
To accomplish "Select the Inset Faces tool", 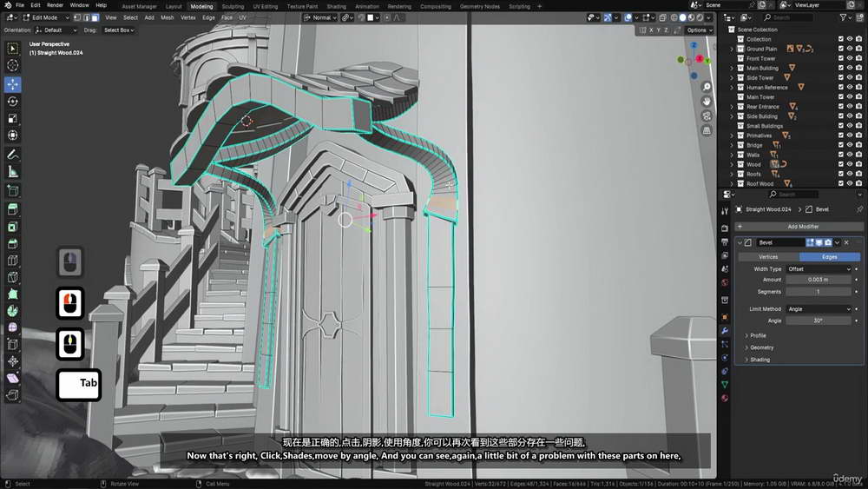I will [x=12, y=227].
